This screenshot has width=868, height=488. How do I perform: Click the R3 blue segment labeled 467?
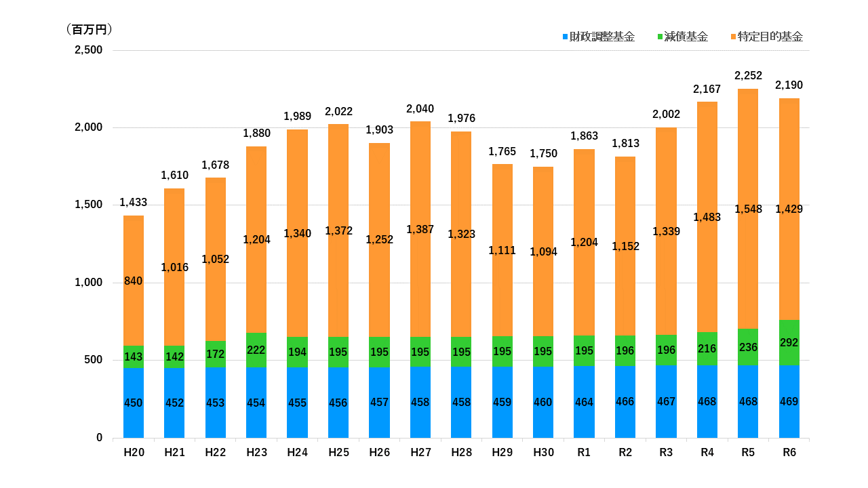[666, 401]
